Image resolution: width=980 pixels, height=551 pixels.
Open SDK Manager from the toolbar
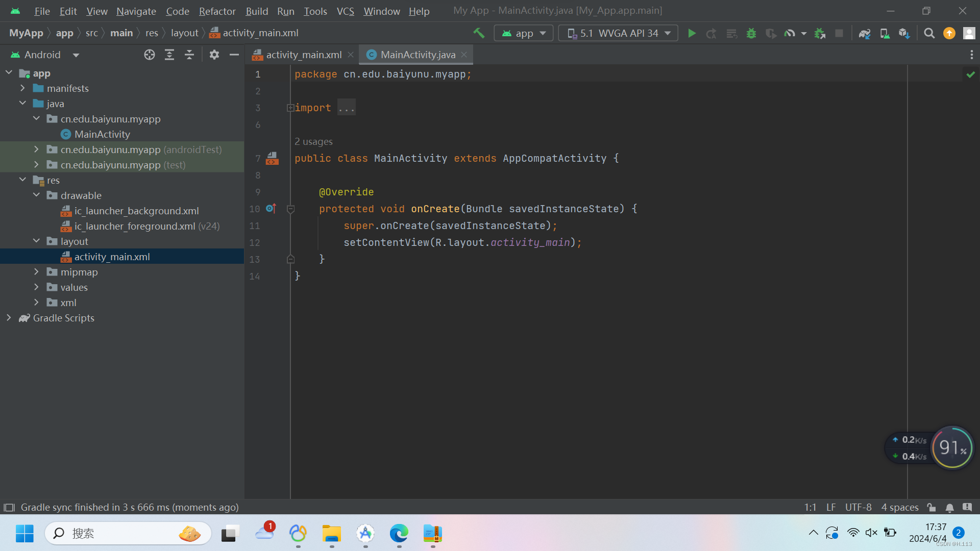[x=904, y=34]
